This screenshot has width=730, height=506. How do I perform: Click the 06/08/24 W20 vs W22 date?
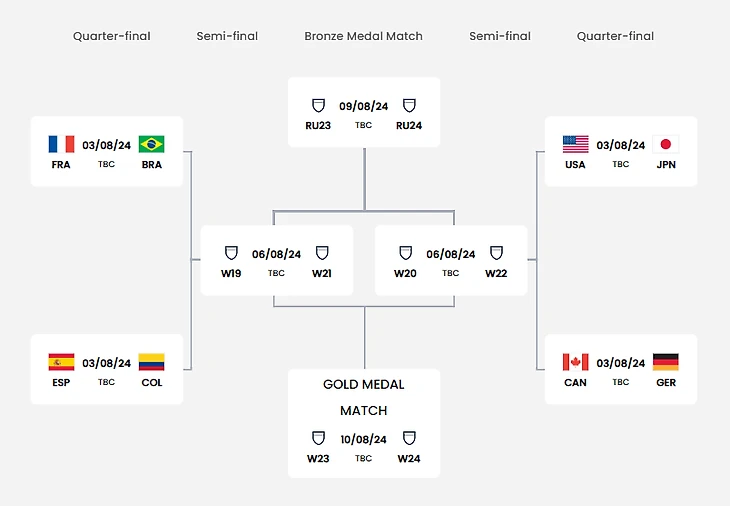pyautogui.click(x=451, y=254)
